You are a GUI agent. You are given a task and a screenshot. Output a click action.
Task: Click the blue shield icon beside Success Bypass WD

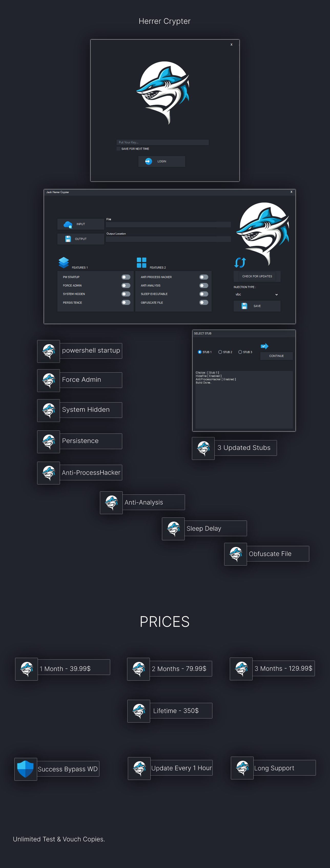tap(25, 769)
